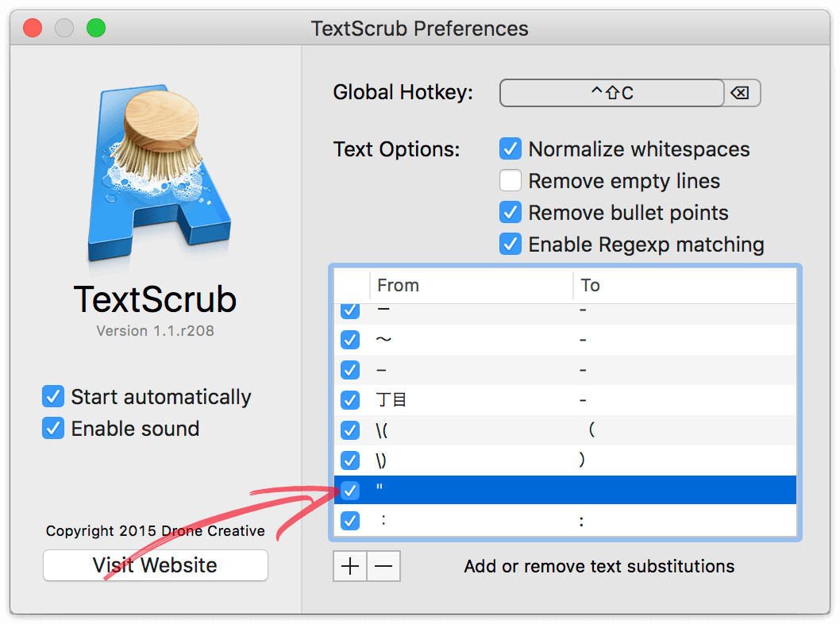Toggle Enable Regexp matching checkbox
840x624 pixels.
511,245
